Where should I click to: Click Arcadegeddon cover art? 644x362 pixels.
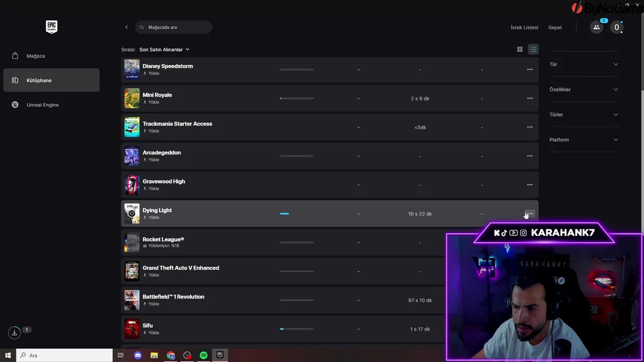[132, 156]
